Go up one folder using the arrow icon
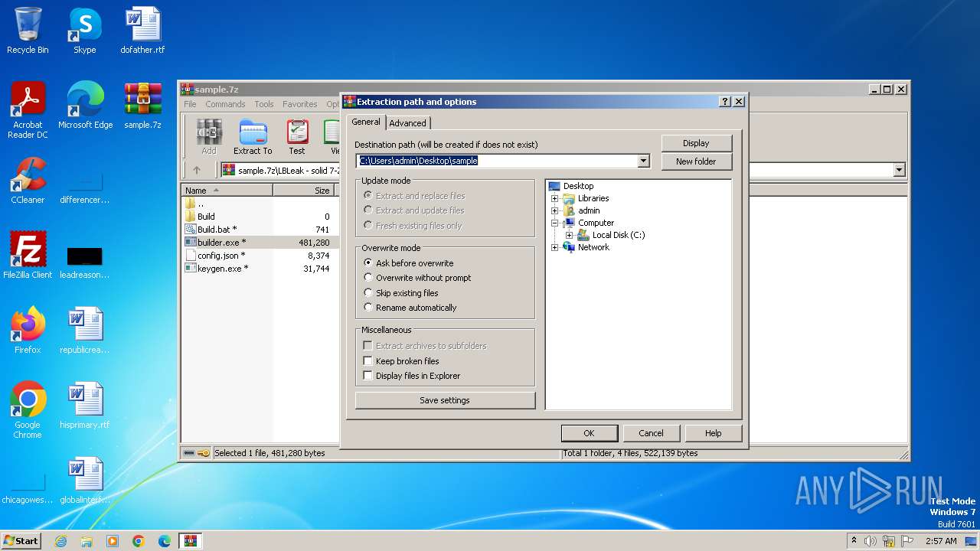The width and height of the screenshot is (980, 551). tap(197, 170)
